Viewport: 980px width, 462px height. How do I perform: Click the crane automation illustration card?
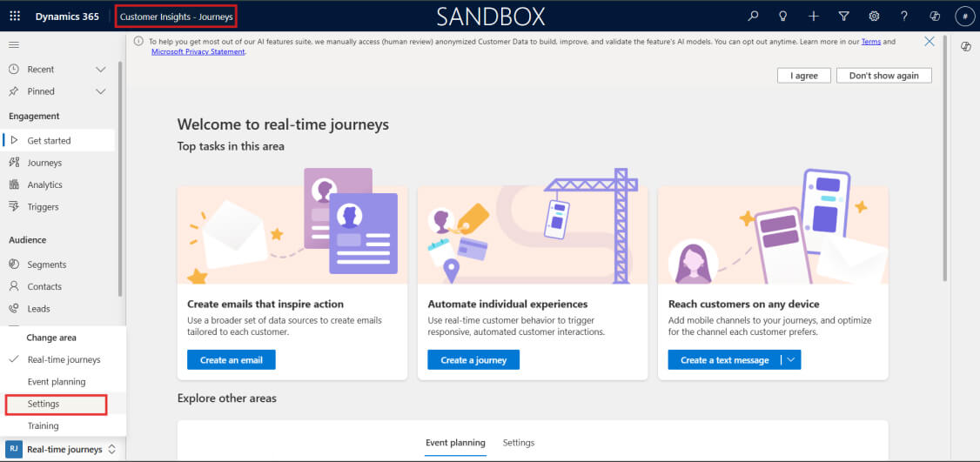(x=533, y=225)
